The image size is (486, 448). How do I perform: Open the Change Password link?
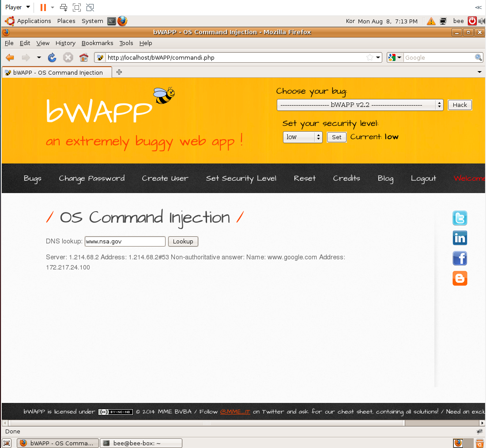pyautogui.click(x=92, y=178)
